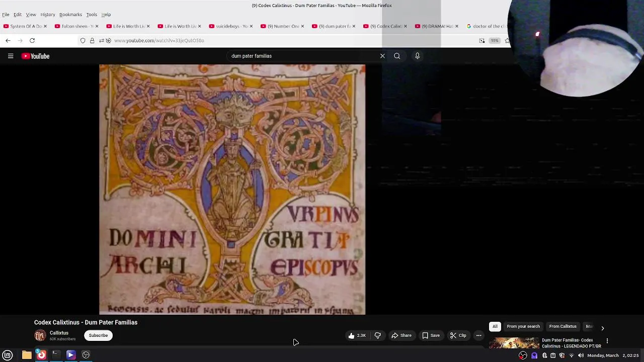
Task: Go to the YouTube home logo
Action: coord(35,56)
